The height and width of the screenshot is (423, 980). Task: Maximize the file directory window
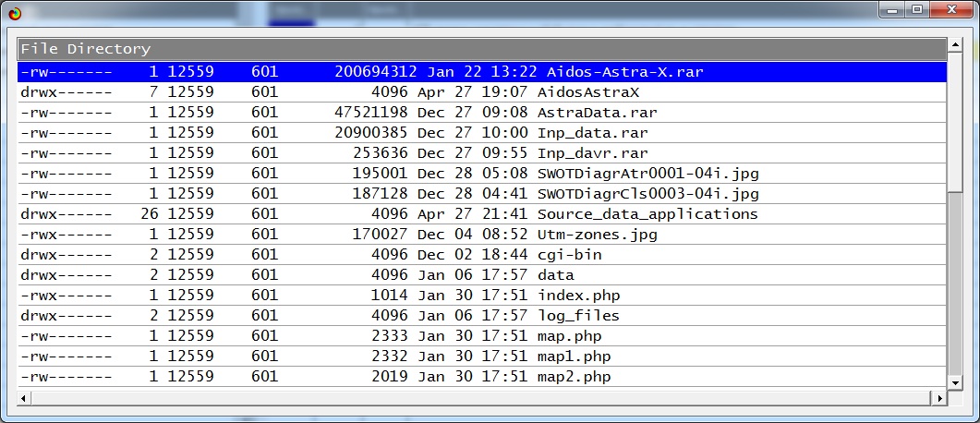point(916,9)
